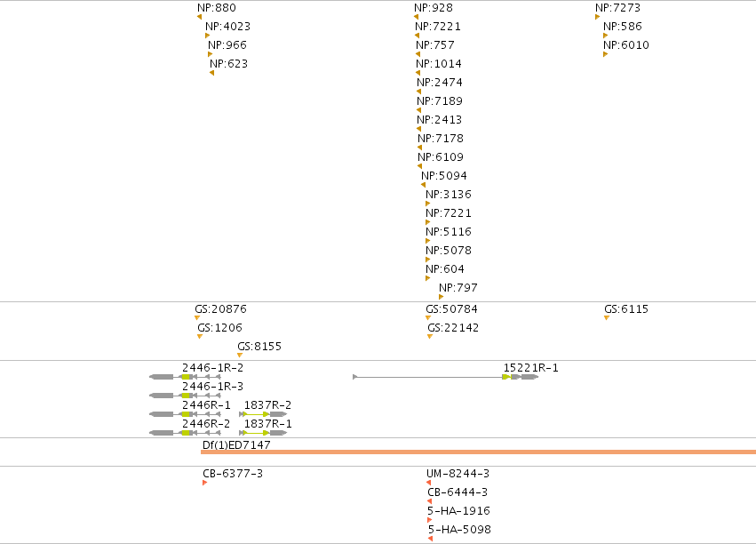Select the NP:797 feature label

coord(458,288)
